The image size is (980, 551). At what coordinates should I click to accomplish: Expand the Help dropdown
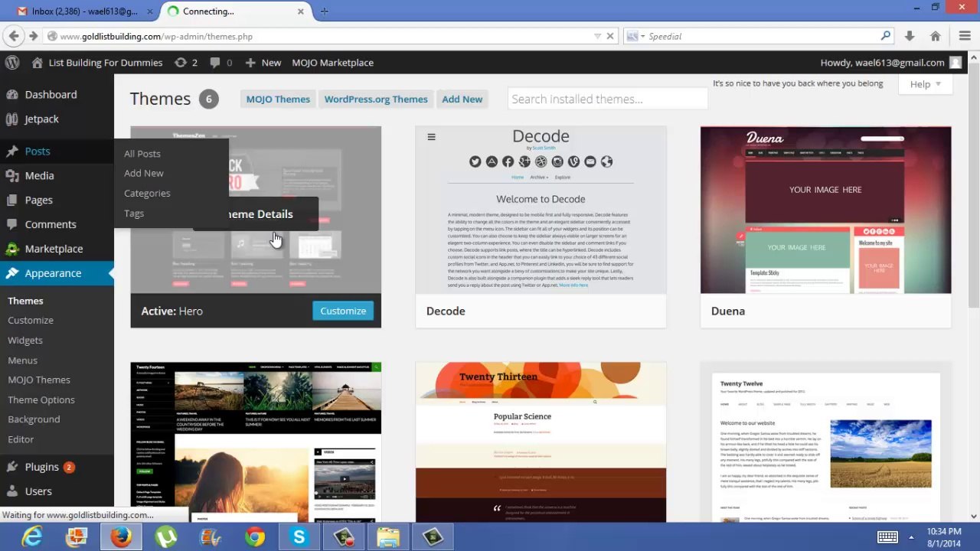tap(926, 84)
